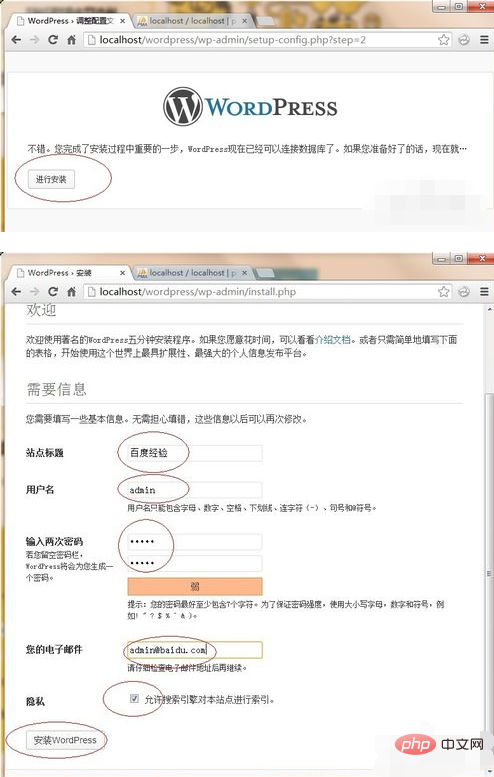The height and width of the screenshot is (777, 494).
Task: Close localhost tab in top window
Action: pyautogui.click(x=244, y=21)
